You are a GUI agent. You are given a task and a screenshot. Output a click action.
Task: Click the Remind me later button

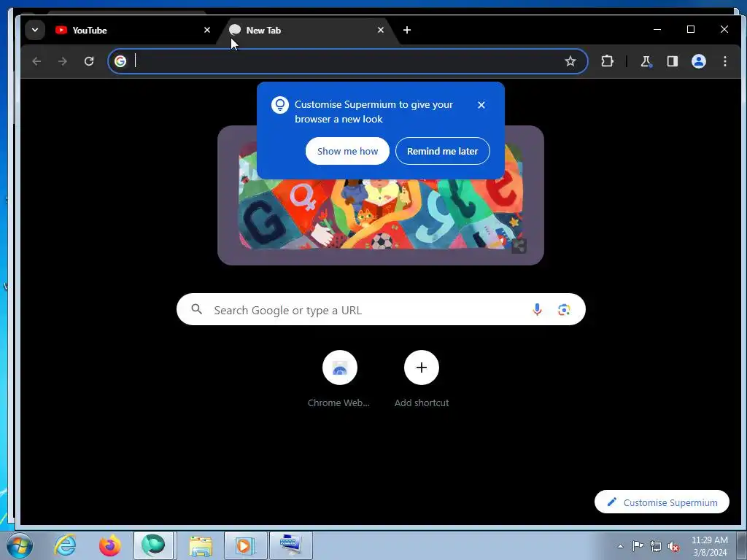pos(443,151)
